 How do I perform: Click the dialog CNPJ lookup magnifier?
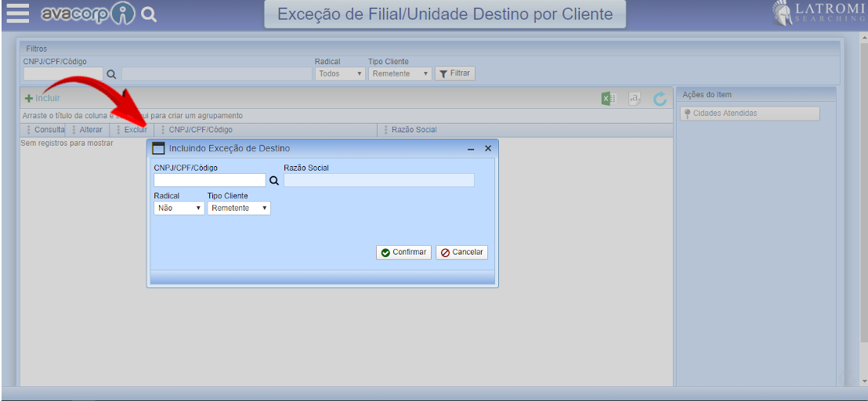pyautogui.click(x=274, y=180)
